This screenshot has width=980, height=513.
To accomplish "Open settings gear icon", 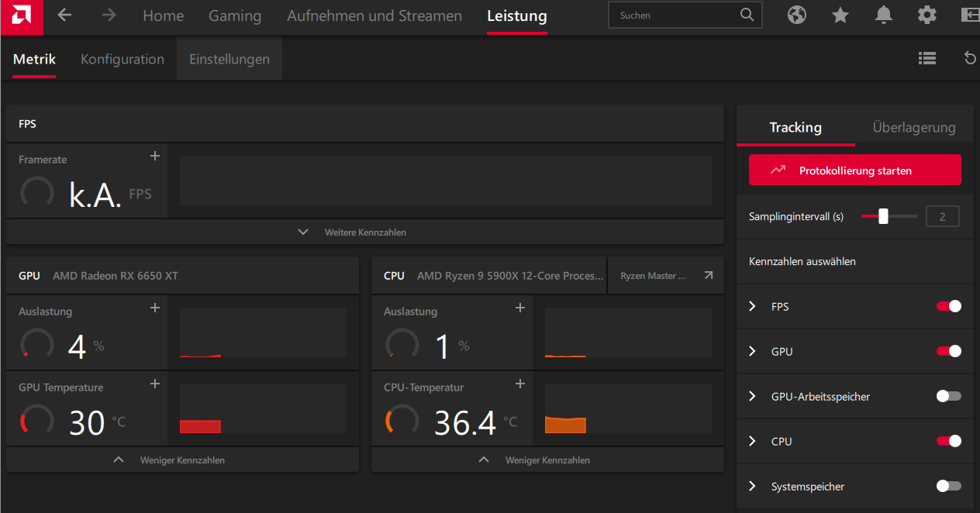I will 927,15.
